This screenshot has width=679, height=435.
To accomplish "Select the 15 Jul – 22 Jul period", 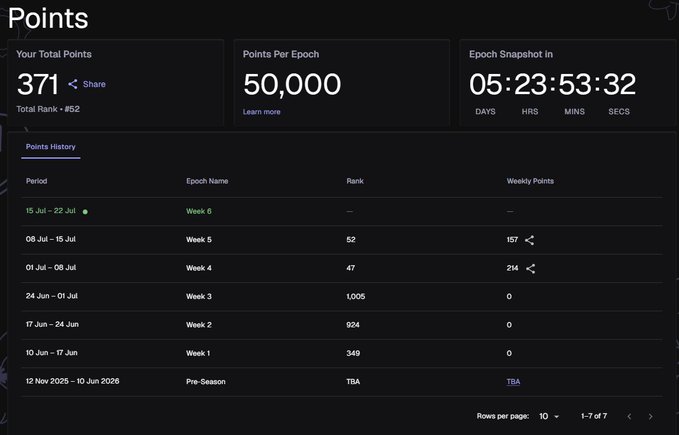I will point(51,211).
